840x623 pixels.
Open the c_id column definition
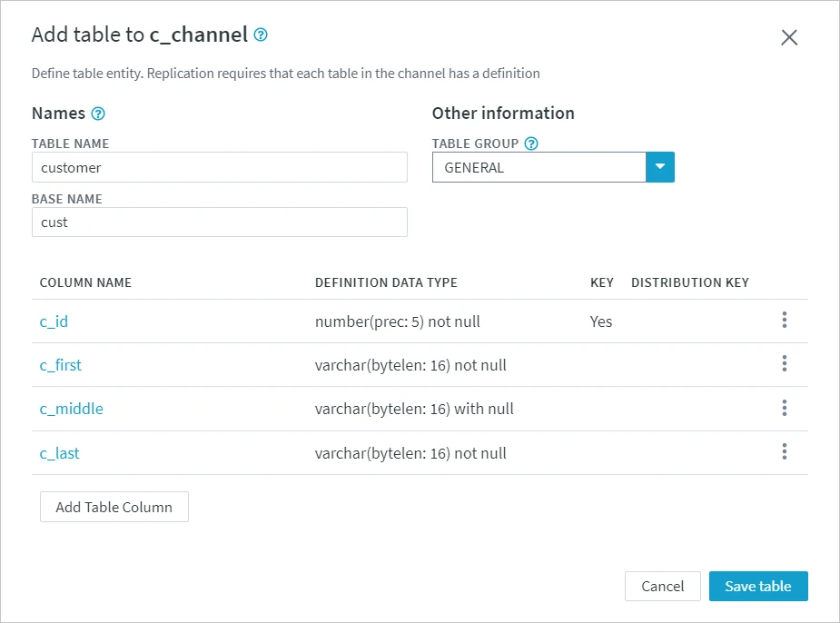(x=54, y=321)
